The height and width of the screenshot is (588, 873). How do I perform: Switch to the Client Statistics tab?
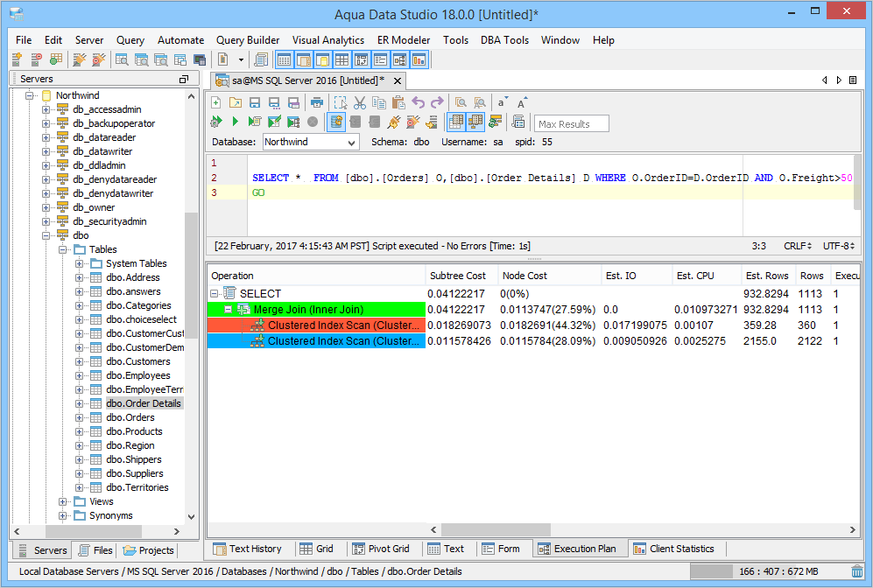674,549
